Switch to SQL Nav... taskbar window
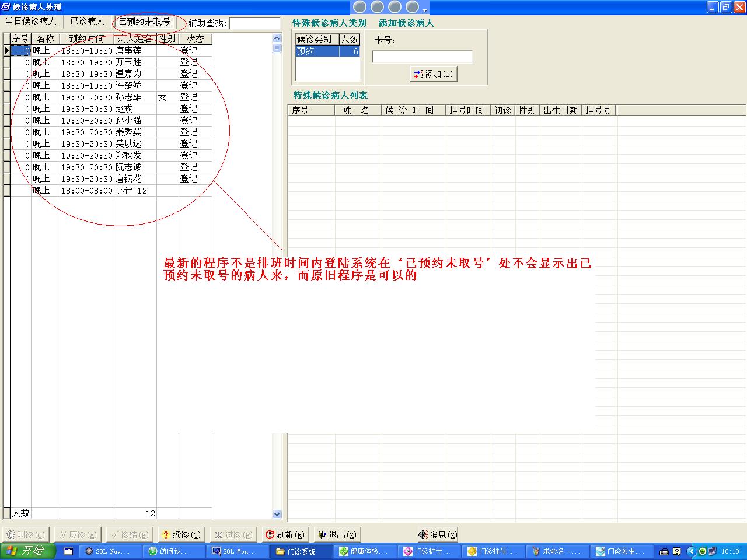This screenshot has height=560, width=747. [111, 551]
